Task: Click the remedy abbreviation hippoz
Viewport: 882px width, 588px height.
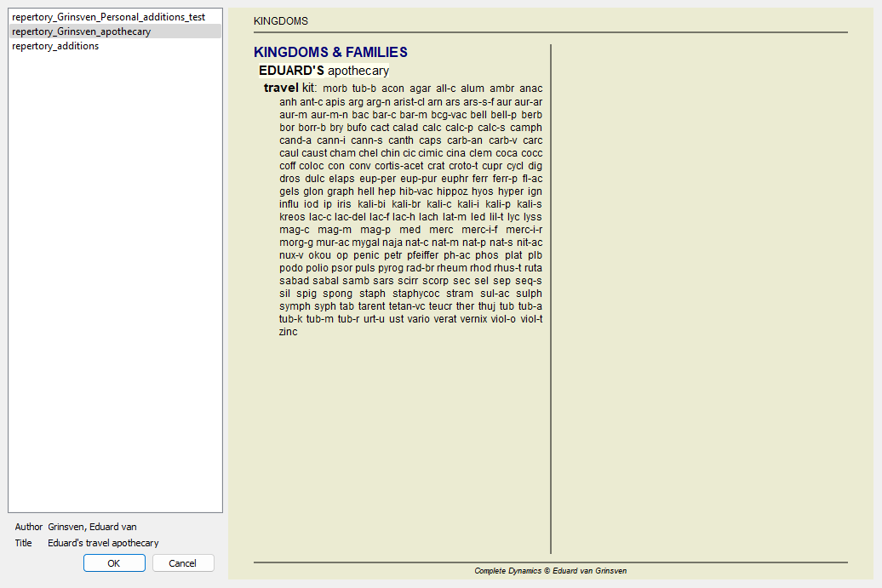Action: pos(452,191)
